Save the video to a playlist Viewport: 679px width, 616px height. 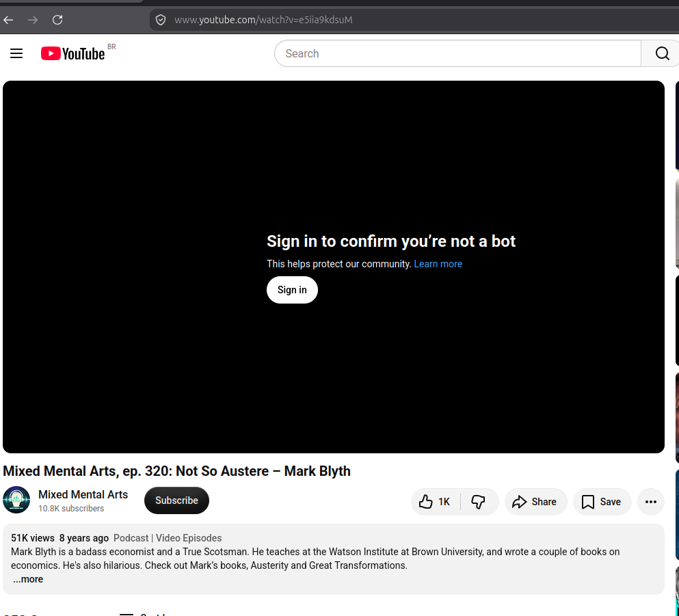(x=602, y=502)
